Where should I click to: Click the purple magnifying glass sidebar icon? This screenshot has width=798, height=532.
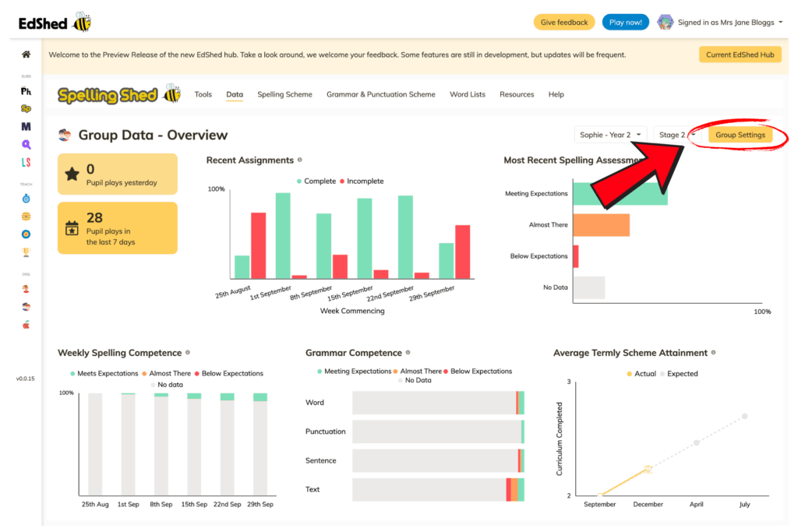coord(26,144)
